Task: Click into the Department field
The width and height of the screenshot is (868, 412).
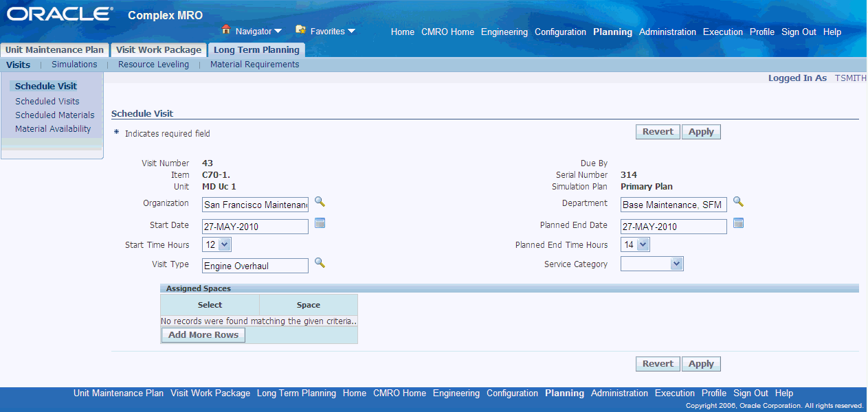Action: 674,205
